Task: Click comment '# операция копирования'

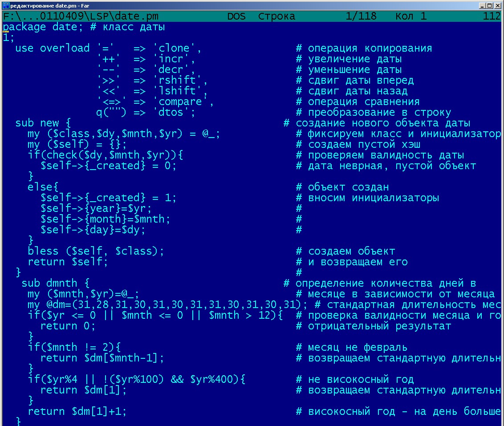Action: point(364,48)
